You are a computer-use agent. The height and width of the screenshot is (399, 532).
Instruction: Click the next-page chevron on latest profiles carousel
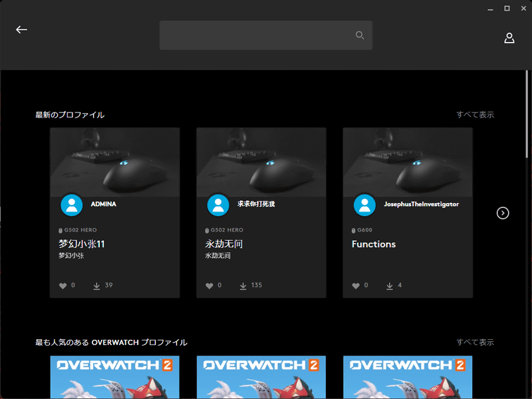503,213
